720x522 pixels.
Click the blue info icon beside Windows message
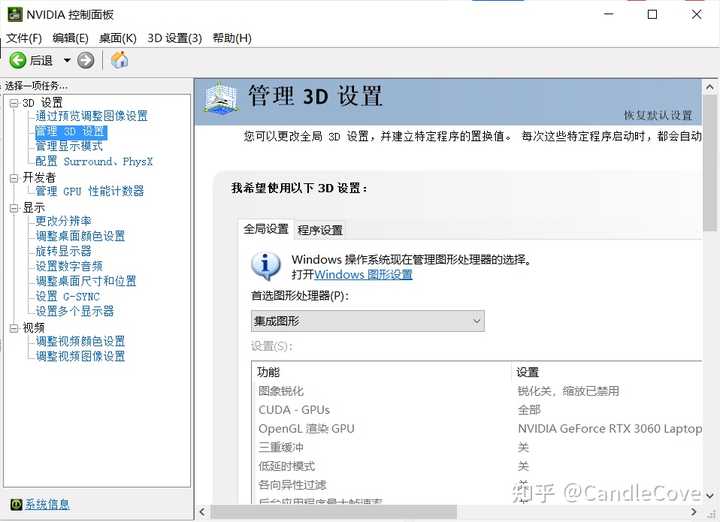(266, 266)
